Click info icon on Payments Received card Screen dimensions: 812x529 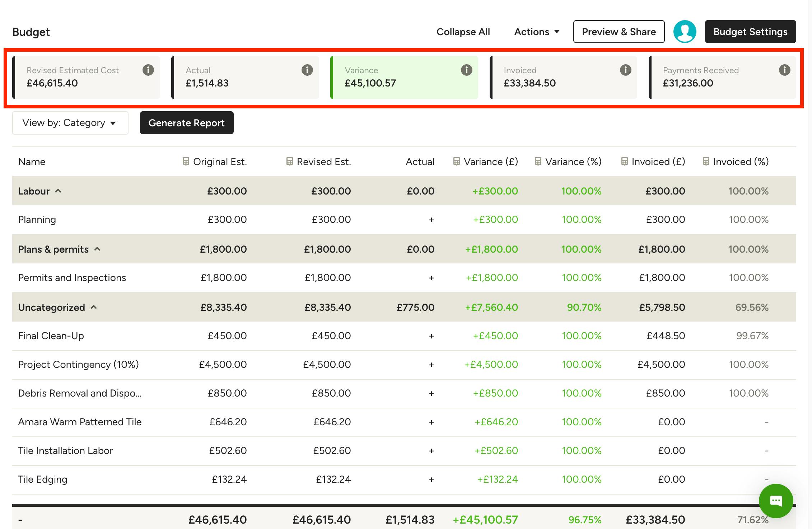pos(784,70)
